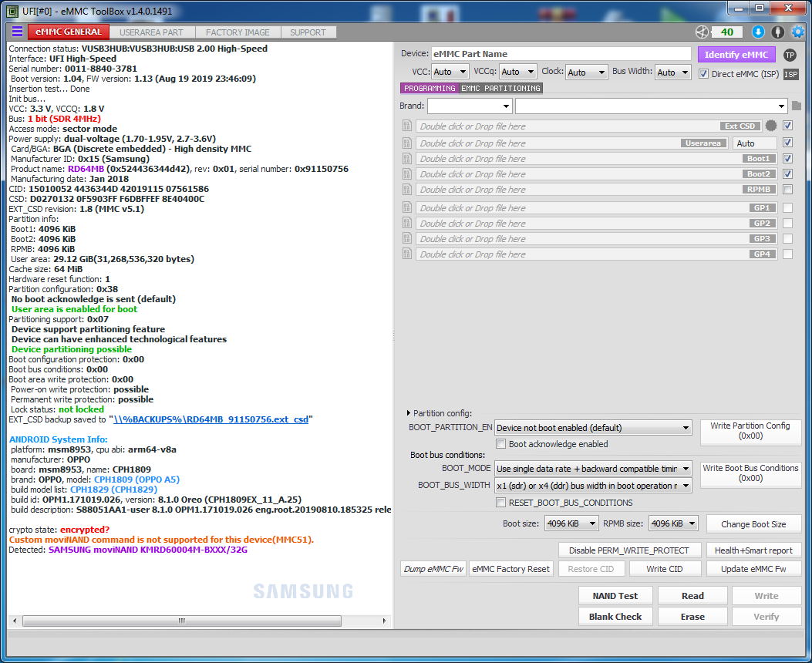Click the Read button

pyautogui.click(x=692, y=596)
